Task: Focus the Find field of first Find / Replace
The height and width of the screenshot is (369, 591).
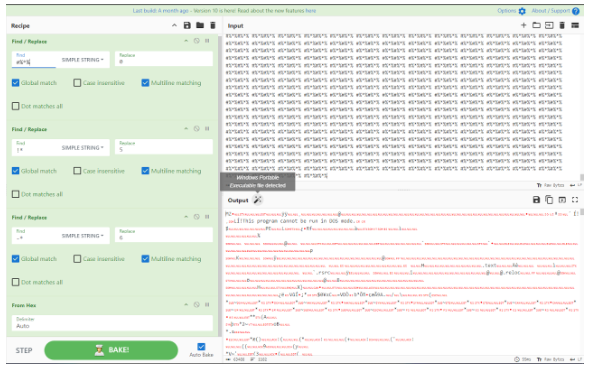Action: tap(34, 60)
